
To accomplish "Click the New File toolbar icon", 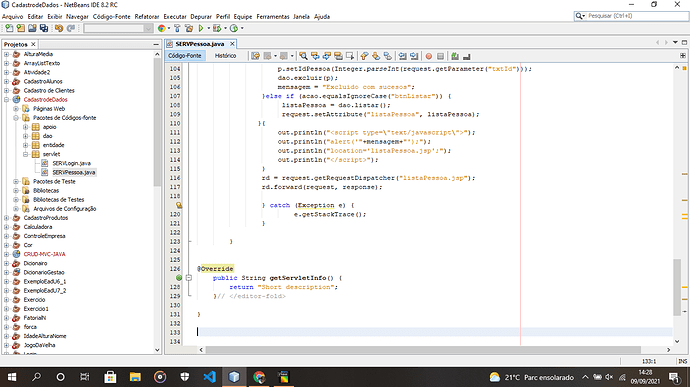I will point(9,28).
